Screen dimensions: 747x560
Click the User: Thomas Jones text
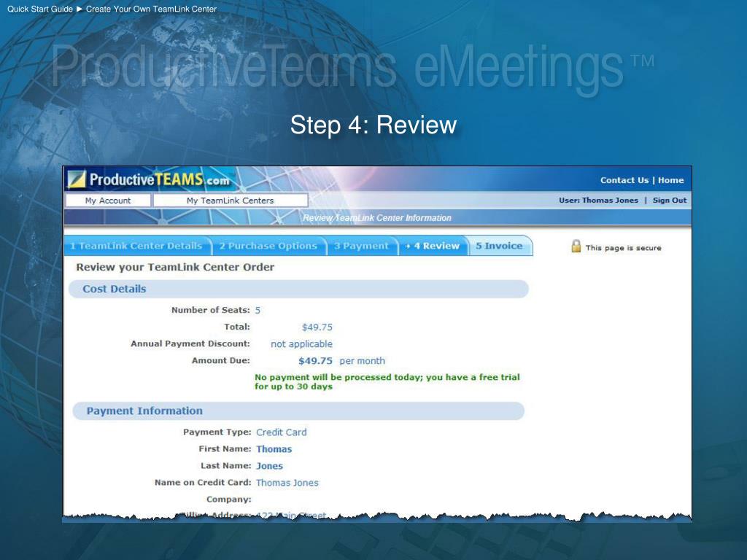point(598,200)
